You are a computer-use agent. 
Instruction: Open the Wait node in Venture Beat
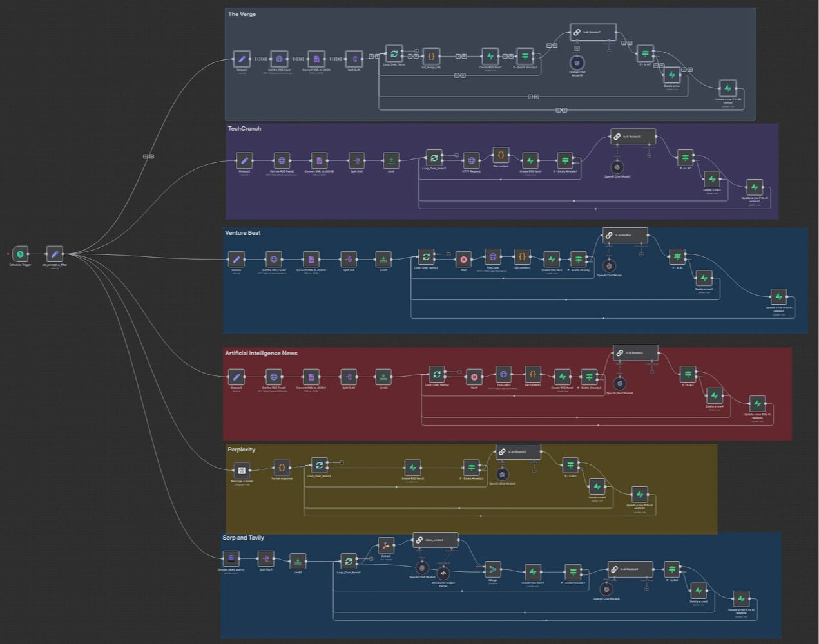click(463, 260)
